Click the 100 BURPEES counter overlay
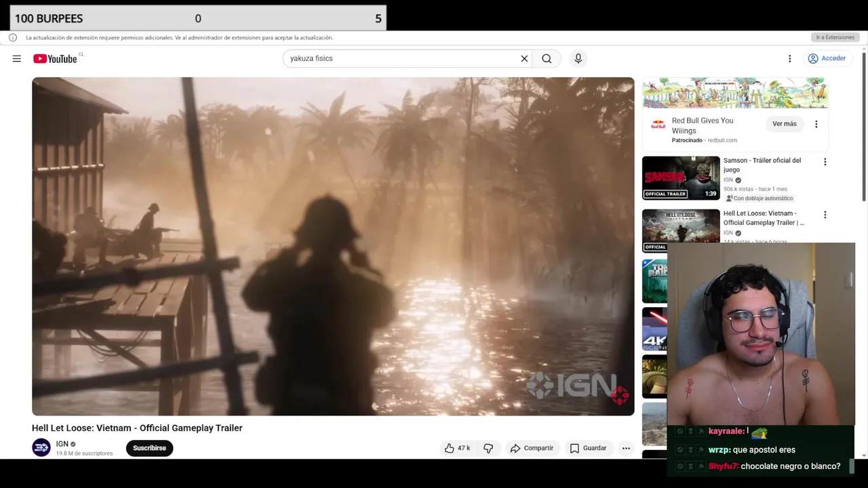The height and width of the screenshot is (488, 868). (x=198, y=18)
